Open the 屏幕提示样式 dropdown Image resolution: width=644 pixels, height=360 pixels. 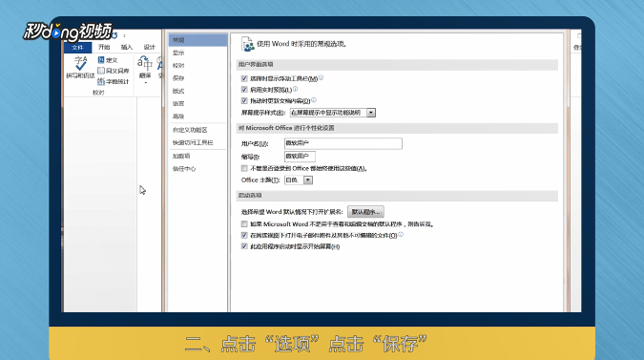[371, 113]
